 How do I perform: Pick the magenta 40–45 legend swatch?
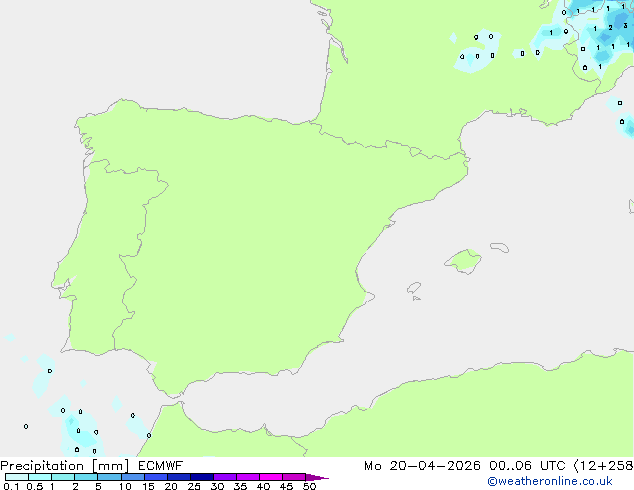[x=271, y=477]
